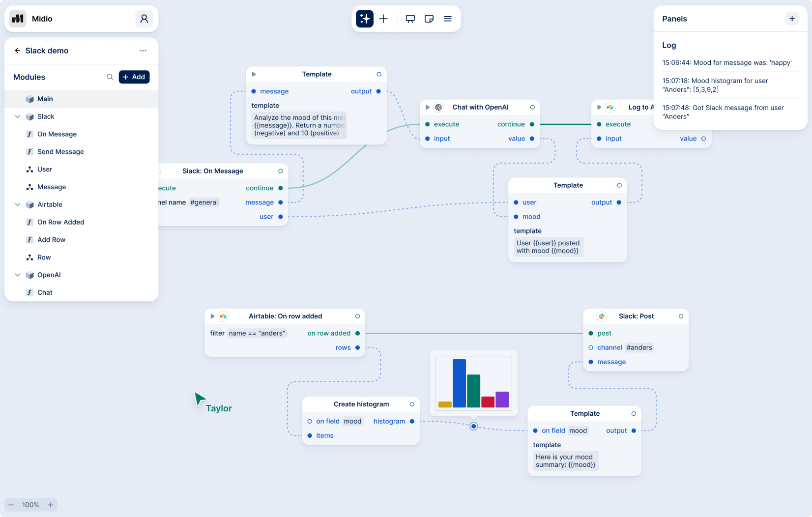
Task: Open the Slack demo options ellipsis
Action: point(143,51)
